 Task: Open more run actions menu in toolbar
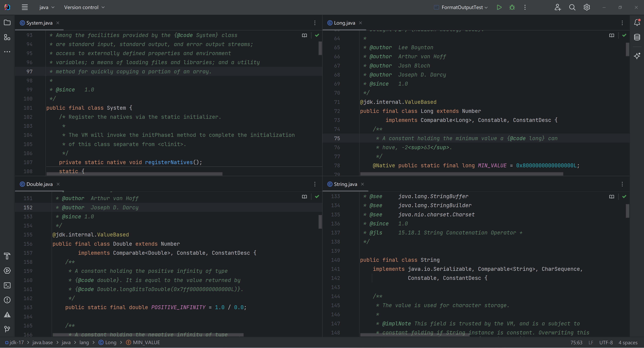pyautogui.click(x=525, y=7)
